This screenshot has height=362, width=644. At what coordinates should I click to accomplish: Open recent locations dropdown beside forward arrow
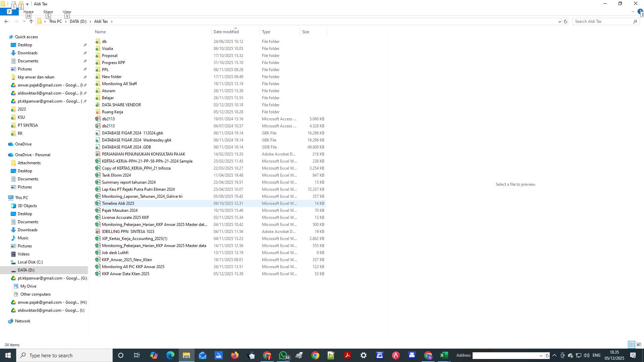point(24,21)
